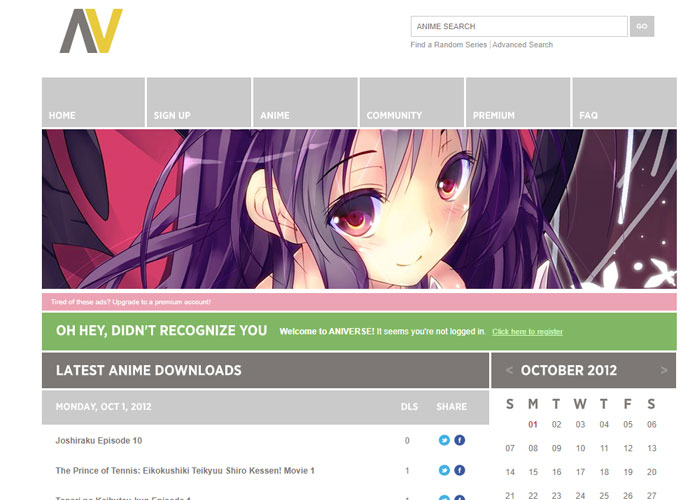Click Find a Random Series link
This screenshot has width=700, height=500.
449,45
